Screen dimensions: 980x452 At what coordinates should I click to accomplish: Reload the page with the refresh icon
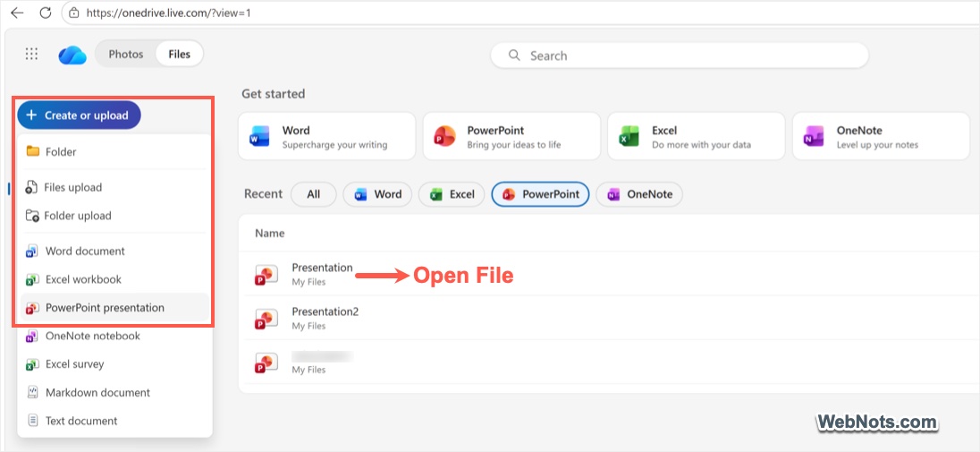click(45, 13)
